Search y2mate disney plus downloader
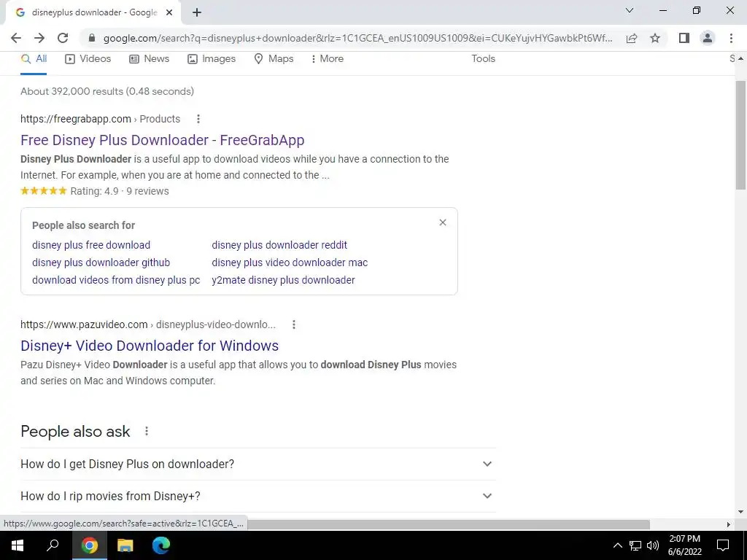The width and height of the screenshot is (747, 560). coord(283,280)
